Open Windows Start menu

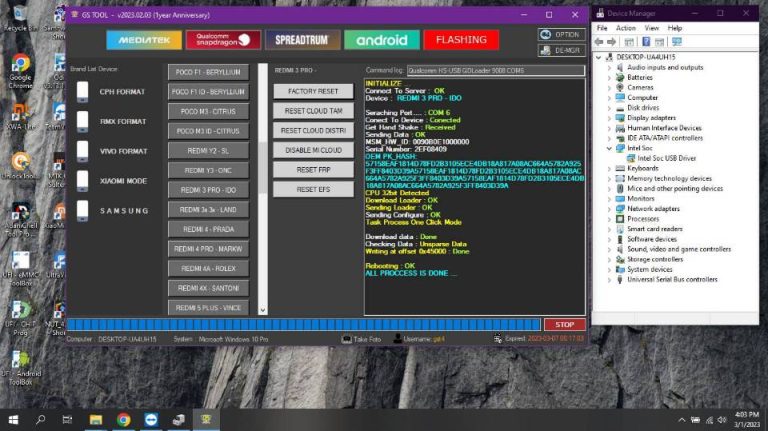coord(13,420)
